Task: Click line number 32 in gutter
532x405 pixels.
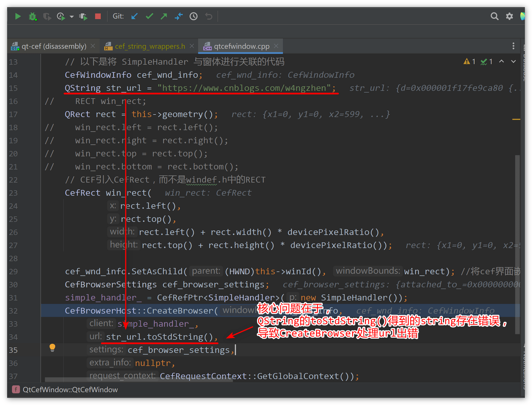Action: tap(13, 311)
